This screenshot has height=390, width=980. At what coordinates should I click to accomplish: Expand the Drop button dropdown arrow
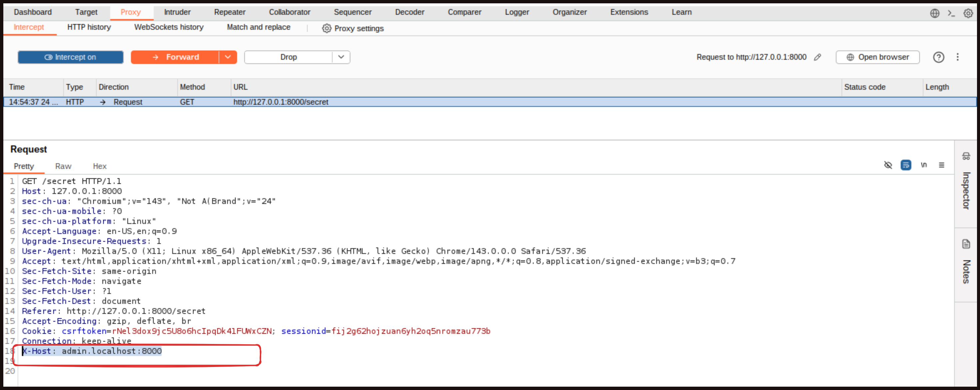point(341,57)
